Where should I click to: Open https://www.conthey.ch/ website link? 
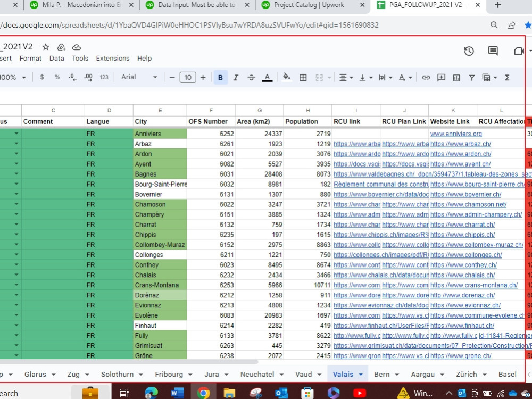pos(463,264)
